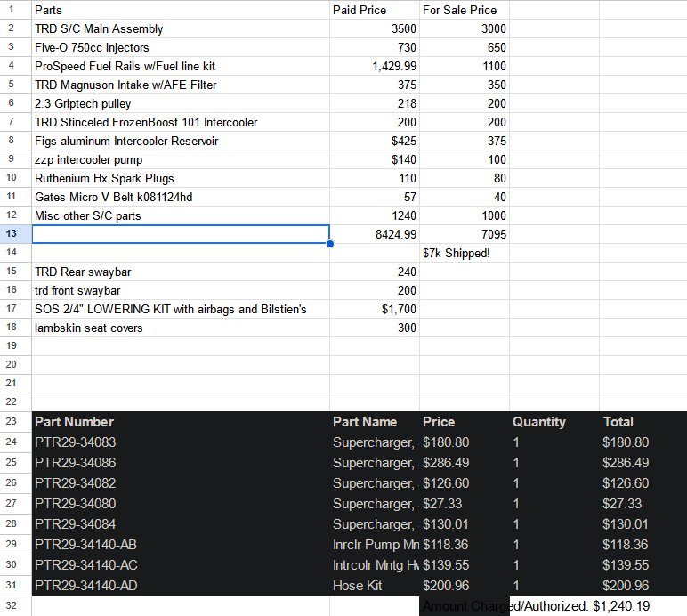The width and height of the screenshot is (687, 616).
Task: Click the 'Hose Kit' part name cell
Action: (374, 586)
